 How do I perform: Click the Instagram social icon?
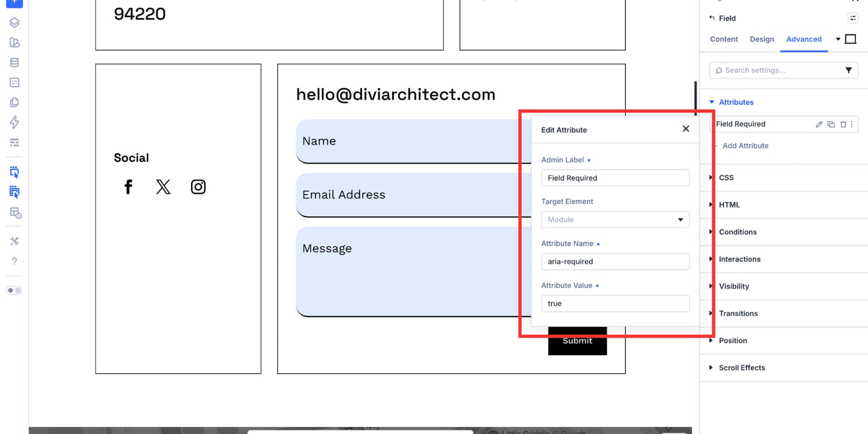(198, 187)
